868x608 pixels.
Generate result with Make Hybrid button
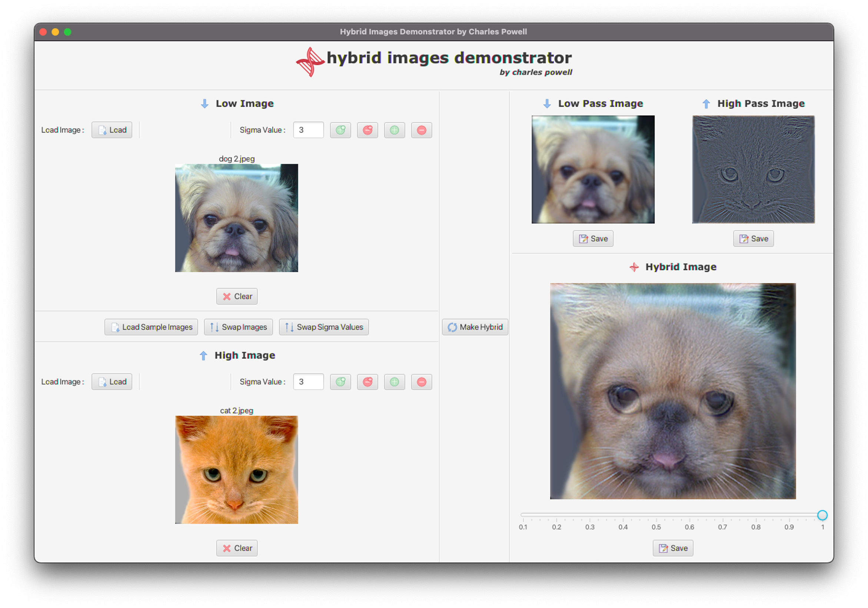click(475, 327)
